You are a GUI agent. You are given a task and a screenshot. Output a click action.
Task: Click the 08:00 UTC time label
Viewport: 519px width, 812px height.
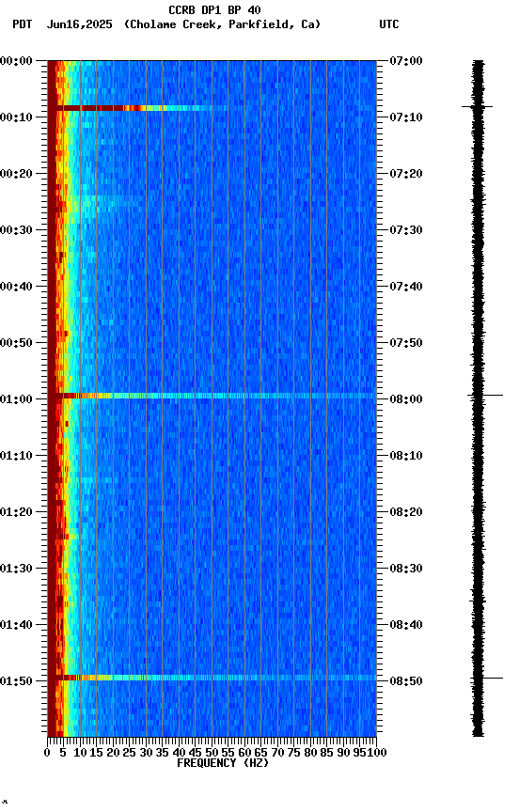406,399
